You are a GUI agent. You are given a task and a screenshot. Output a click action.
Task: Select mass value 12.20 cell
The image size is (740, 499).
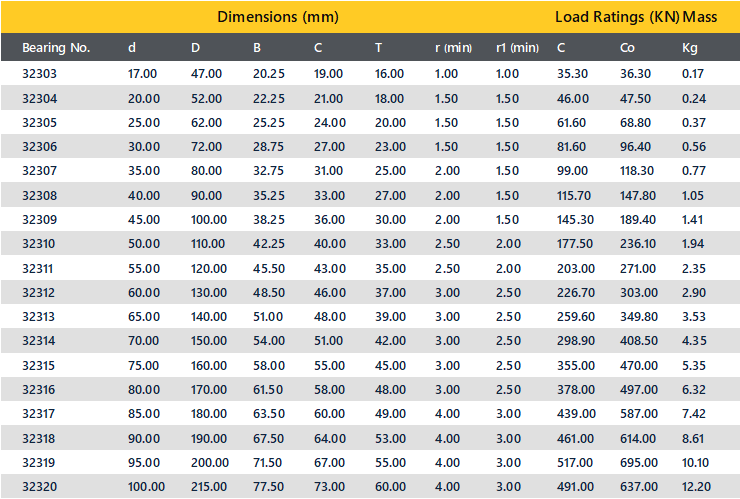pyautogui.click(x=696, y=487)
